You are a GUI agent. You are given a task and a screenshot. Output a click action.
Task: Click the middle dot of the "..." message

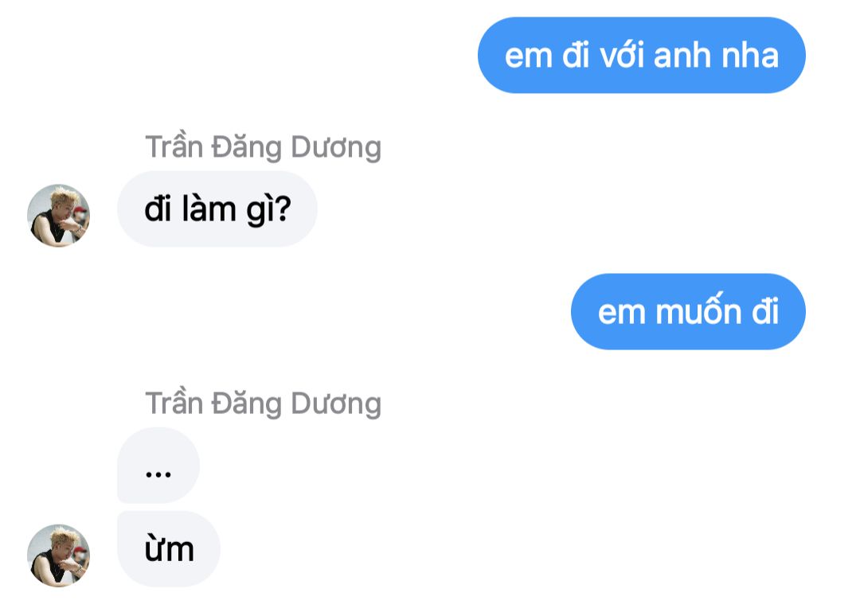(158, 474)
